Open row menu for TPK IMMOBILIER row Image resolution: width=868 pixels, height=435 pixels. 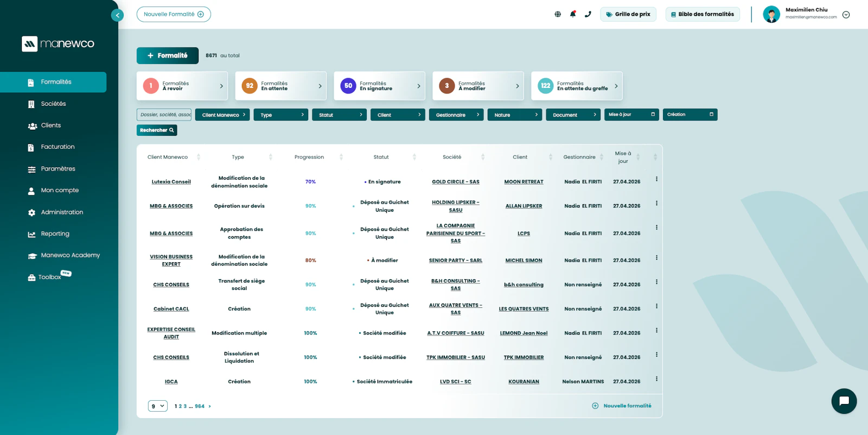coord(656,355)
